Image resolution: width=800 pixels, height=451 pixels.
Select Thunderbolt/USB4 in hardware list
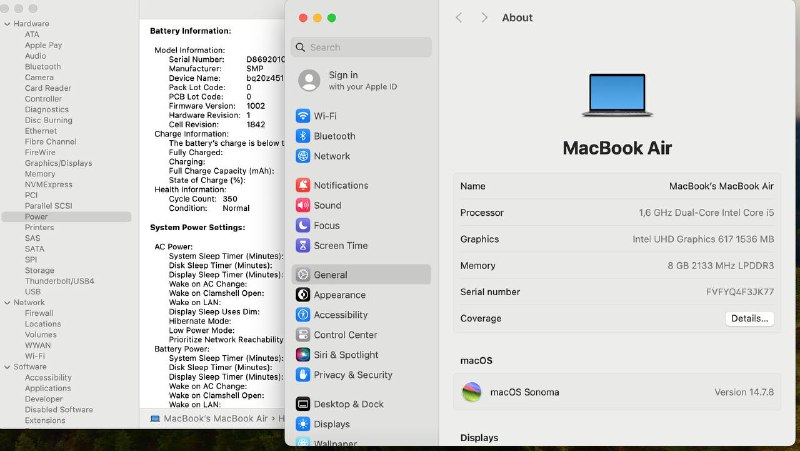59,281
